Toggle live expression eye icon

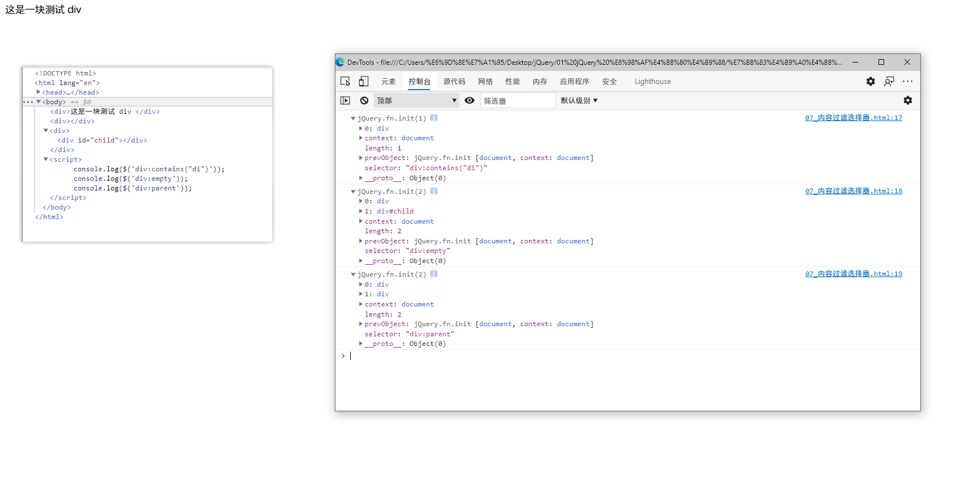pyautogui.click(x=469, y=100)
